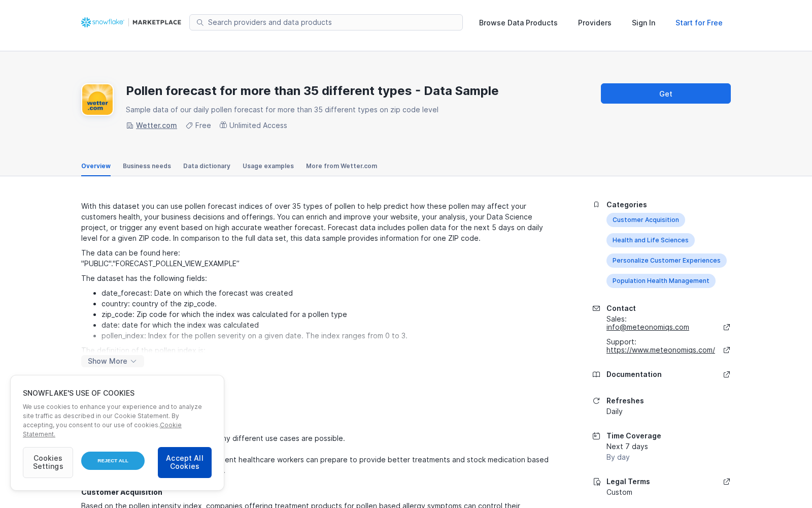Image resolution: width=812 pixels, height=508 pixels.
Task: Click the Legal Terms heading link
Action: 628,482
